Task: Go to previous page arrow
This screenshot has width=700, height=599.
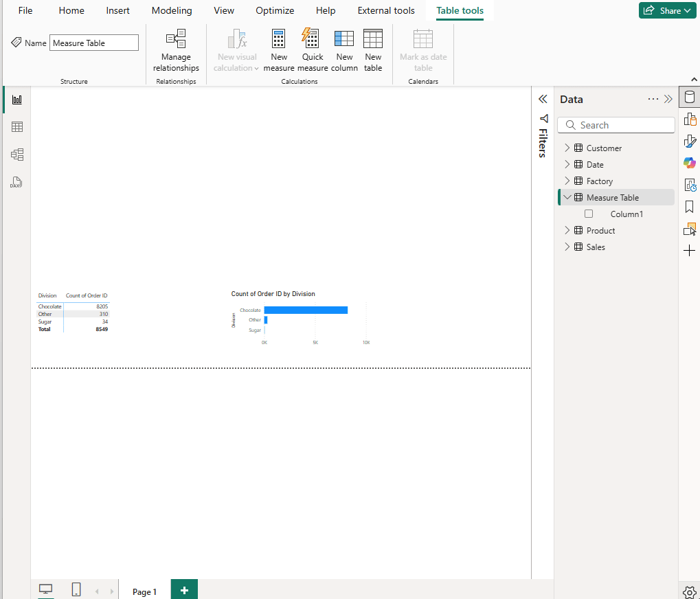Action: [x=97, y=591]
